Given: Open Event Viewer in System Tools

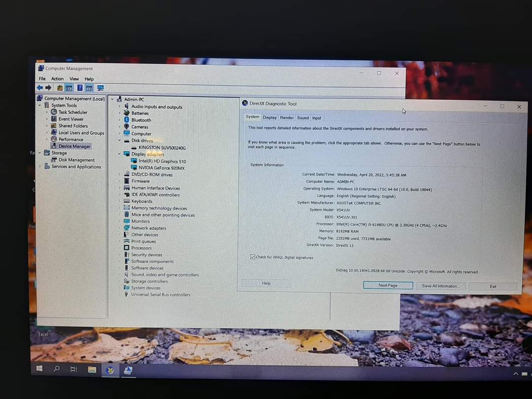Looking at the screenshot, I should pyautogui.click(x=71, y=119).
